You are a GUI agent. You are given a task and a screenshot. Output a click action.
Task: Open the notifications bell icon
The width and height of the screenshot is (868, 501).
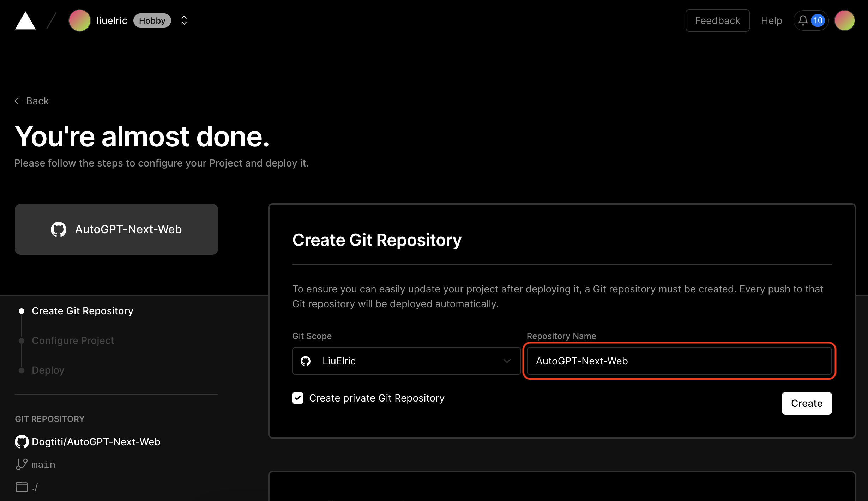803,20
